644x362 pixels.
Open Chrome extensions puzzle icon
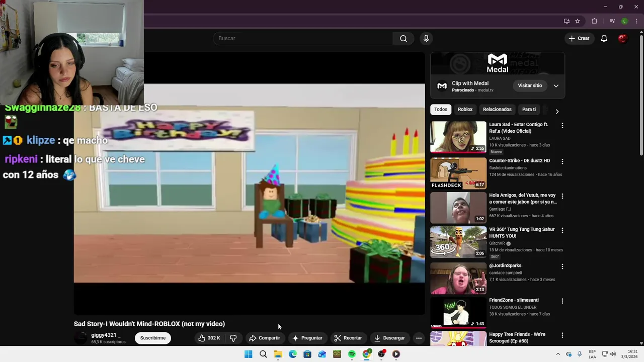595,21
